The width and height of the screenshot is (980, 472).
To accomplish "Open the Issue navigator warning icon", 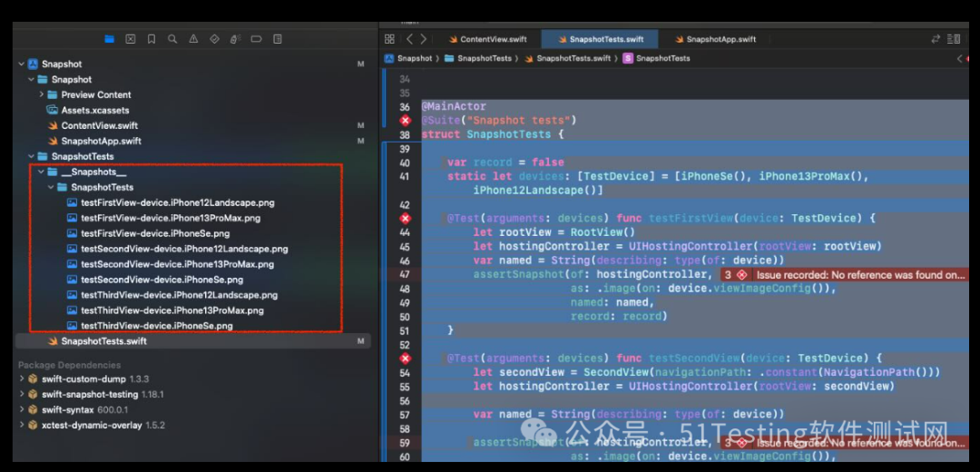I will (194, 39).
